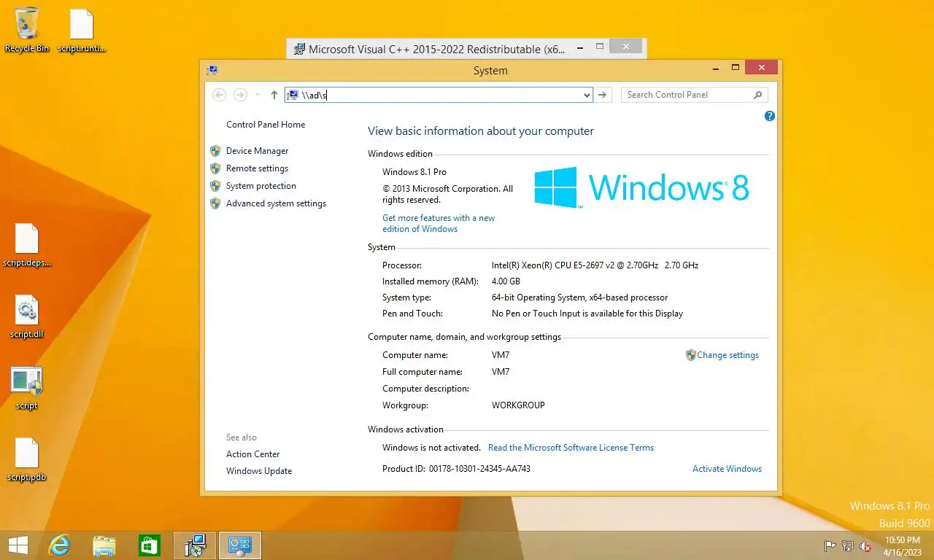Open the Windows Store taskbar icon

click(x=150, y=545)
